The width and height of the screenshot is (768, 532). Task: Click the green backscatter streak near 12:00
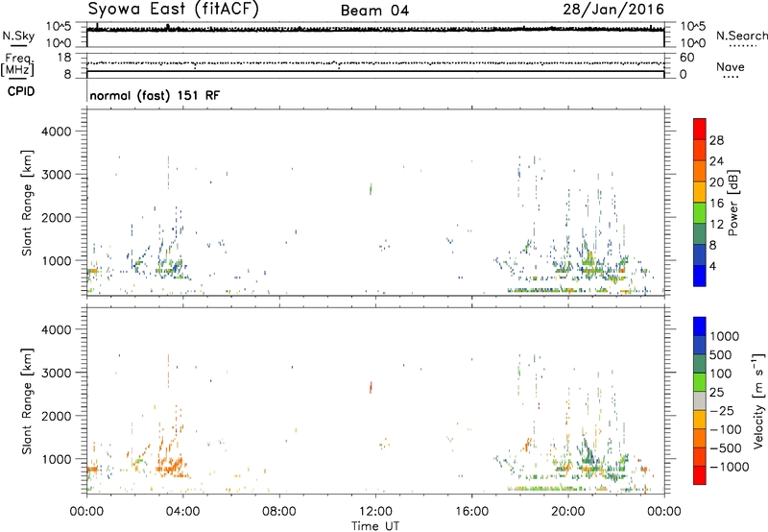click(x=371, y=188)
